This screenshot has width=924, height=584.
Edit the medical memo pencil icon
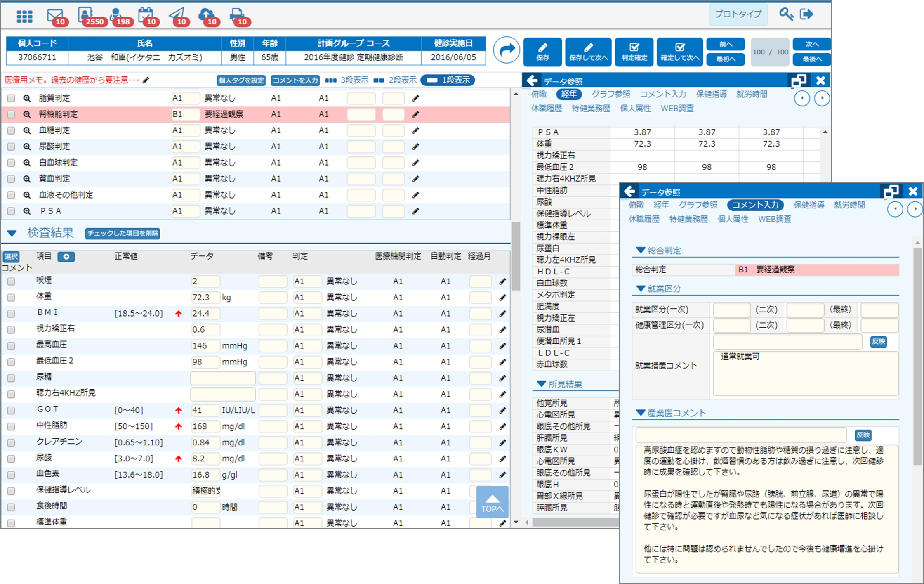146,80
